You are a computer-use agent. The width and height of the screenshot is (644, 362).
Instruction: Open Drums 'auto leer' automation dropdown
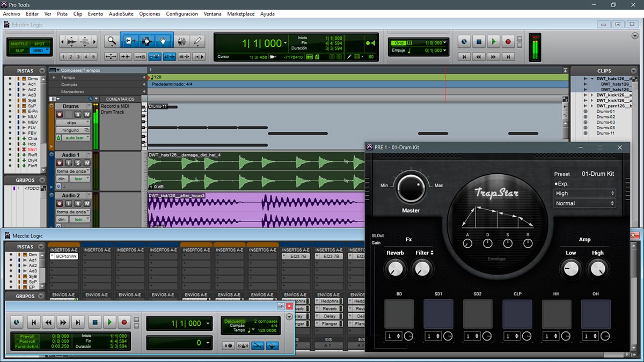point(76,138)
